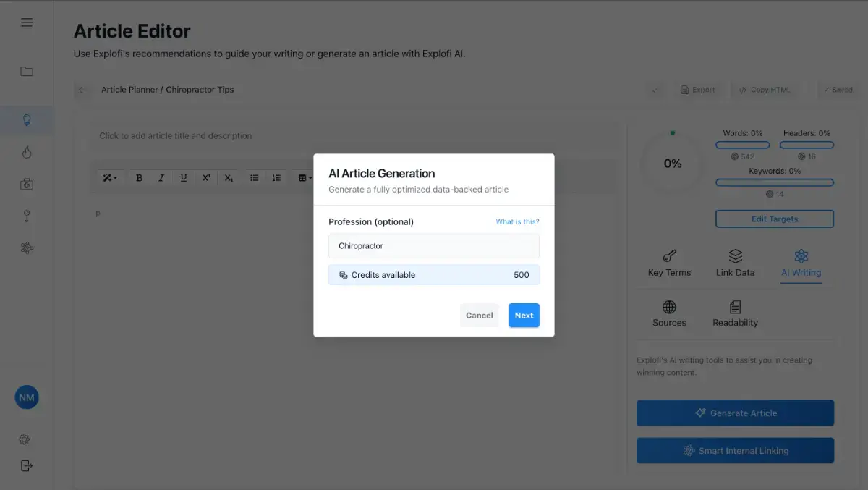Click the Words progress bar
The image size is (868, 490).
(742, 145)
